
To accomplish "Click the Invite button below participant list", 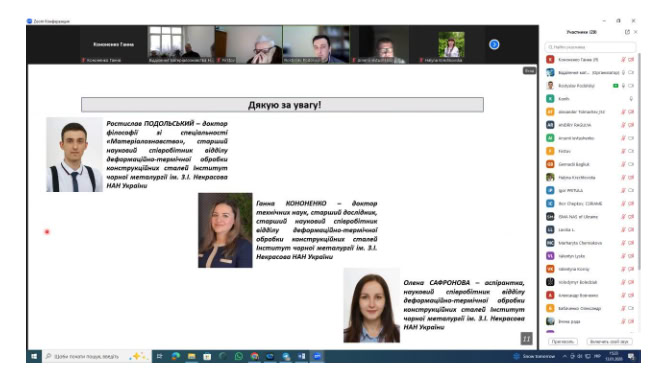I will [563, 342].
